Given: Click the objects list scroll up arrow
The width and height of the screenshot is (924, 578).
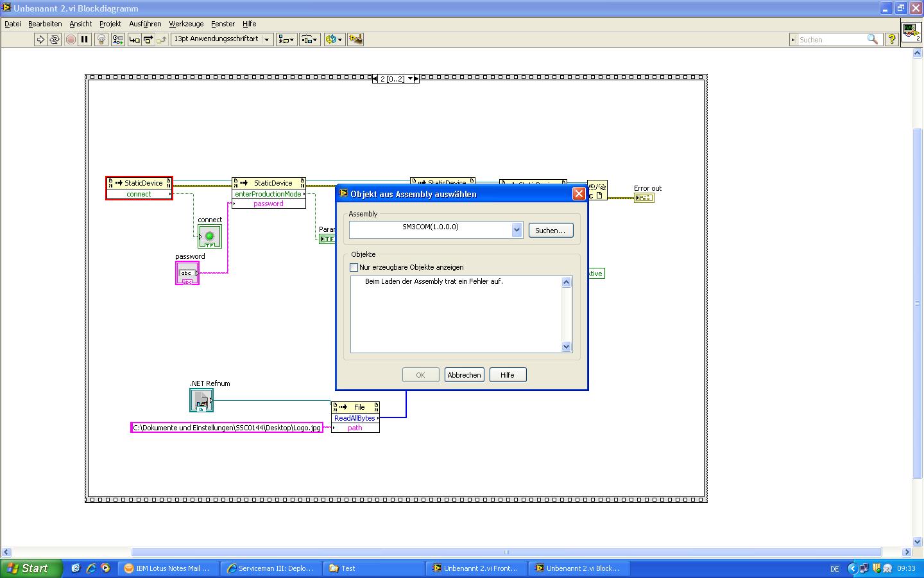Looking at the screenshot, I should point(566,282).
